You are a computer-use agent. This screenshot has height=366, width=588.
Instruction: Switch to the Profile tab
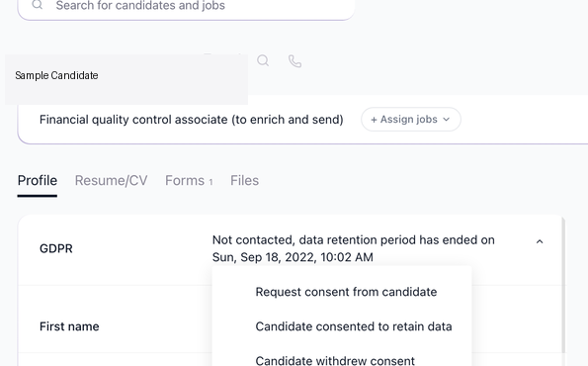pyautogui.click(x=38, y=181)
